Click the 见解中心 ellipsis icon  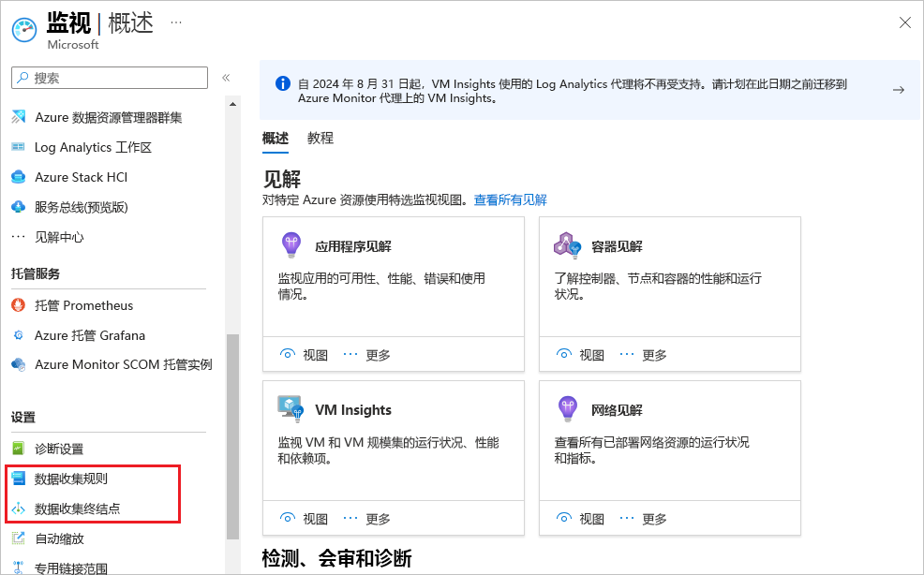coord(18,237)
